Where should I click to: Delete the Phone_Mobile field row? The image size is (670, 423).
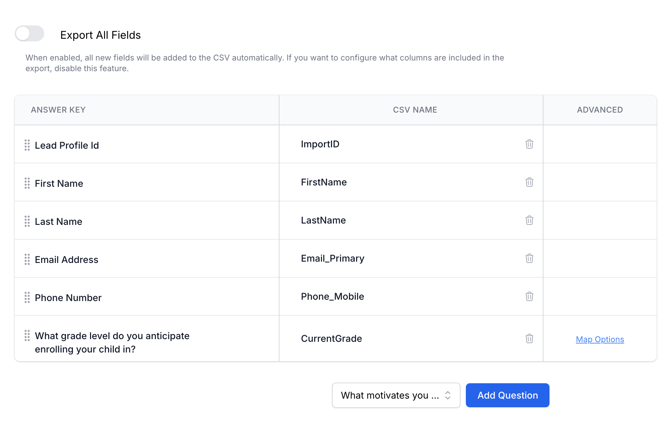[x=529, y=296]
